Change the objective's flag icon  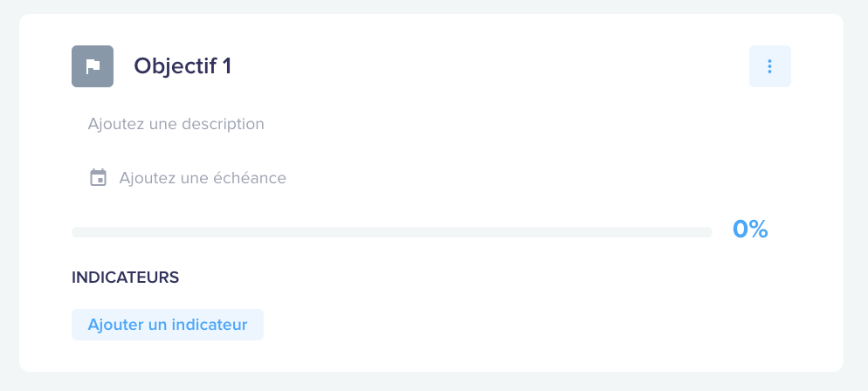click(93, 66)
